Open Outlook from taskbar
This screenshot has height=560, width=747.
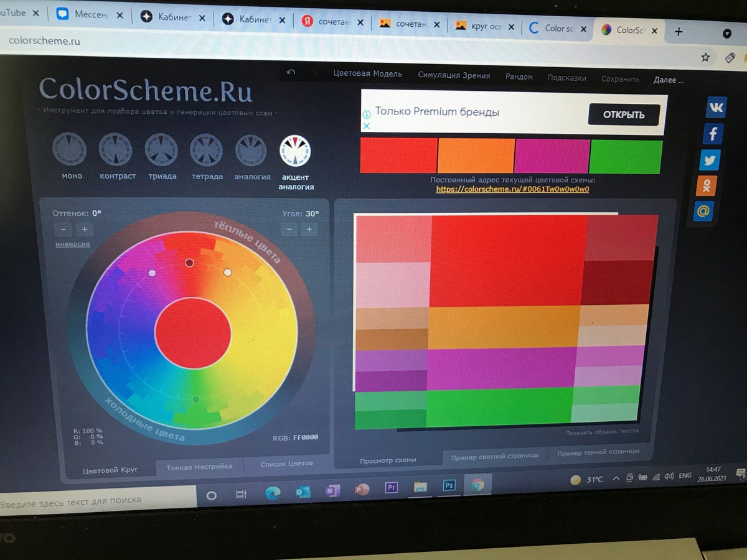click(303, 492)
